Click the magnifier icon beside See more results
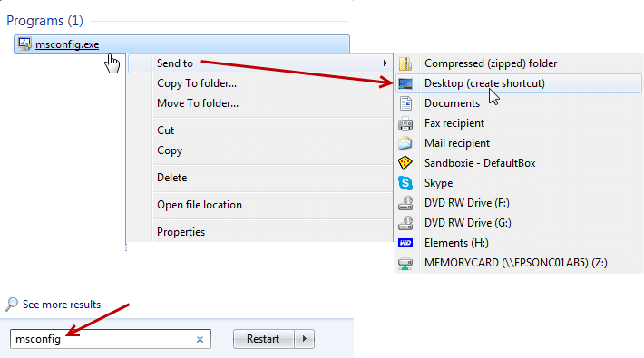644x358 pixels. (12, 305)
